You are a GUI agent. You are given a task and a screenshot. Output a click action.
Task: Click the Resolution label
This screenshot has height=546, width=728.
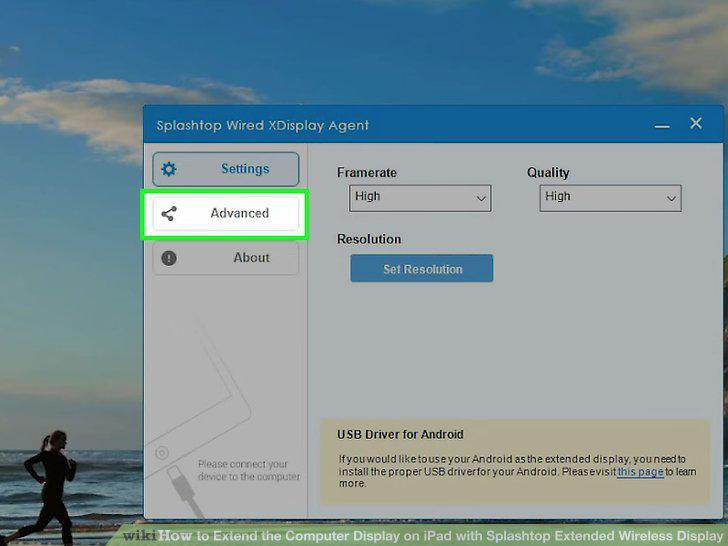click(369, 239)
